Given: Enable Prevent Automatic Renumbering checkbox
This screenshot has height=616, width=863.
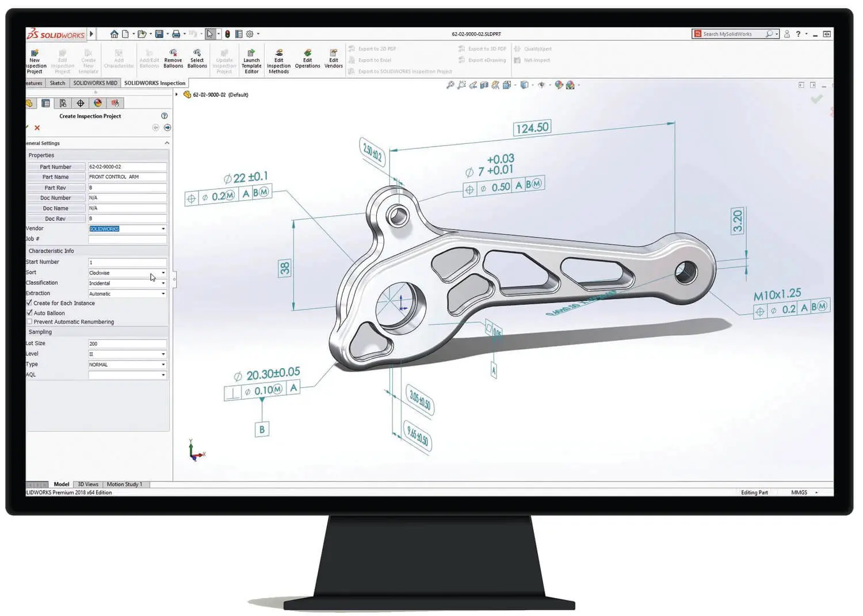Looking at the screenshot, I should pyautogui.click(x=29, y=322).
